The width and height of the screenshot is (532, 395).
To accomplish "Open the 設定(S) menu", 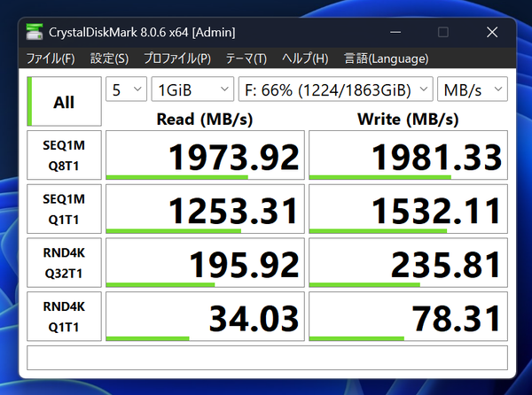I will (x=109, y=58).
